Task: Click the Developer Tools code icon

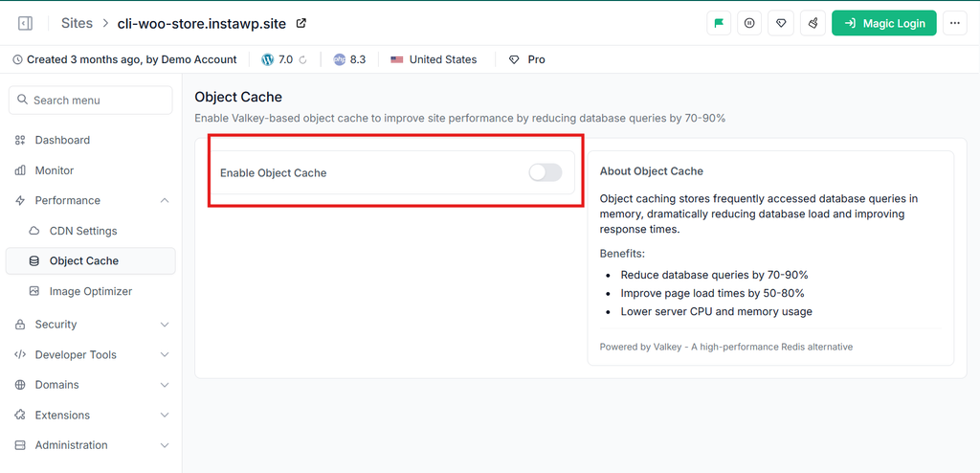Action: point(20,354)
